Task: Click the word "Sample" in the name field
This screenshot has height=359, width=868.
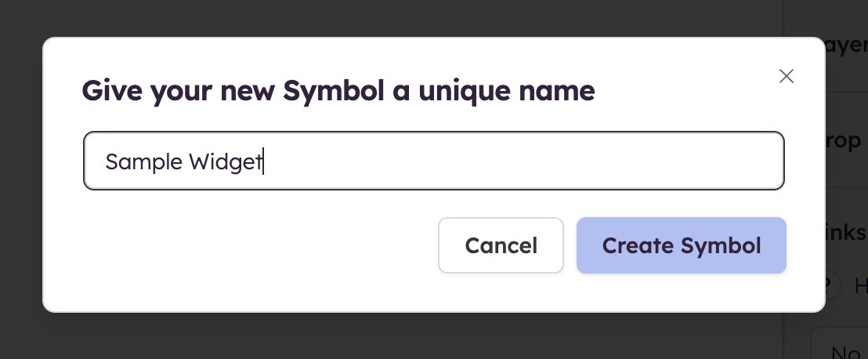Action: point(143,161)
